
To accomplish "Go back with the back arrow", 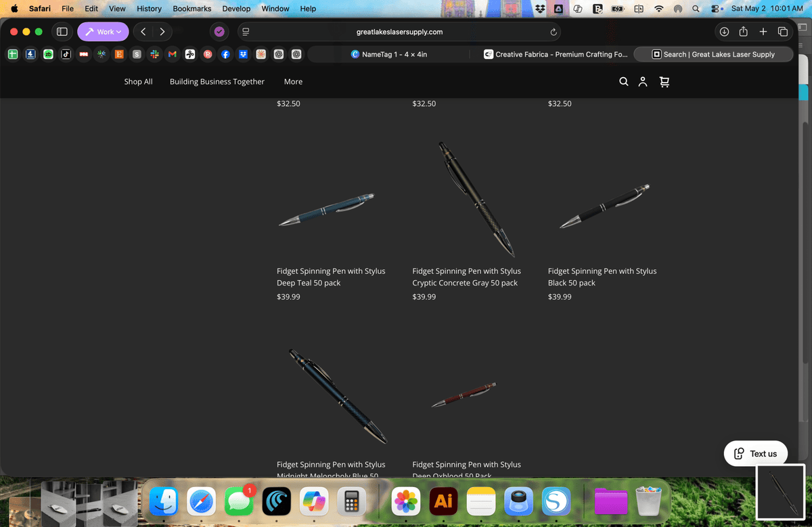I will click(143, 32).
